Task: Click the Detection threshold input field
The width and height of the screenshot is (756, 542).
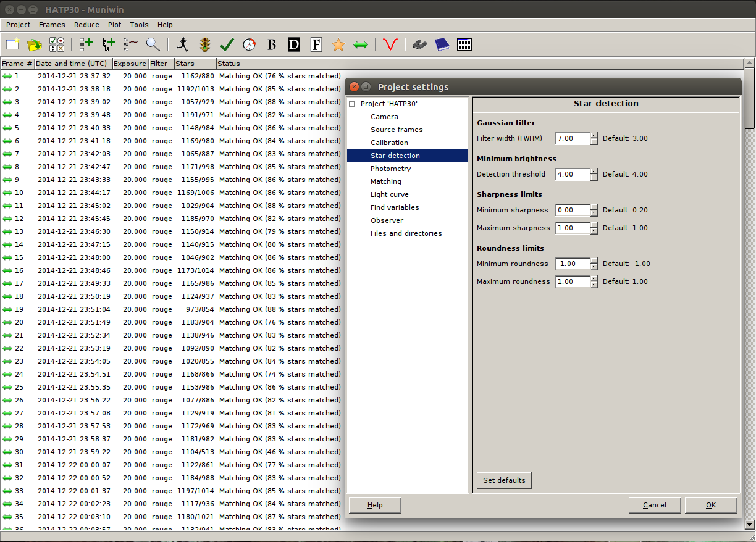Action: [x=573, y=174]
